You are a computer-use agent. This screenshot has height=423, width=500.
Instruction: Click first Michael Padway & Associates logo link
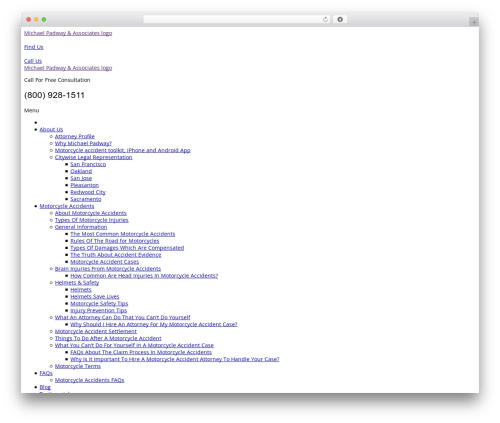(x=68, y=33)
